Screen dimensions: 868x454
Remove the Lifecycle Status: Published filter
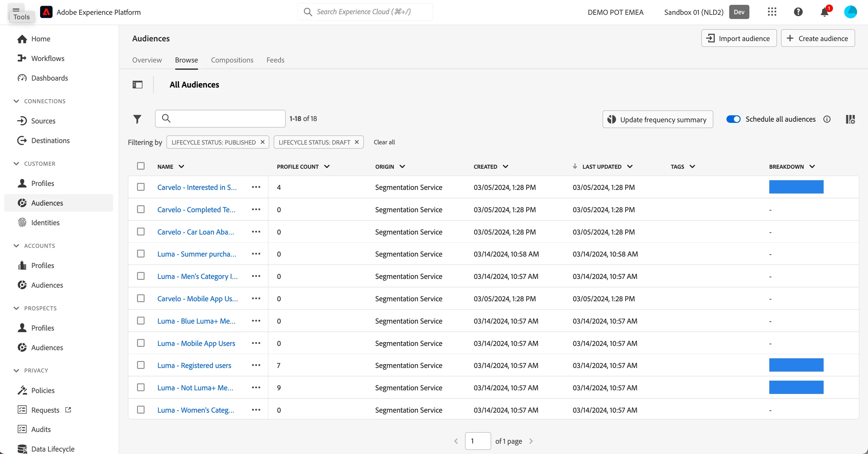(263, 142)
